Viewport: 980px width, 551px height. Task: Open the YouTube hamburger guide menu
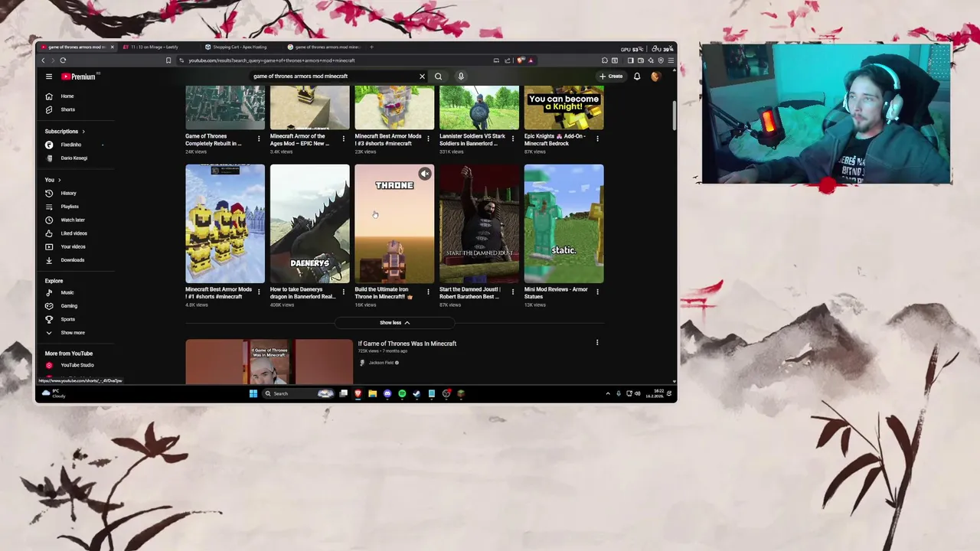[48, 77]
